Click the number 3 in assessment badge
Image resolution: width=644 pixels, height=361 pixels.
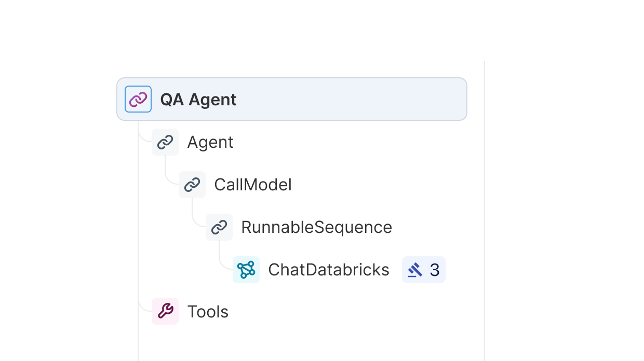tap(435, 270)
